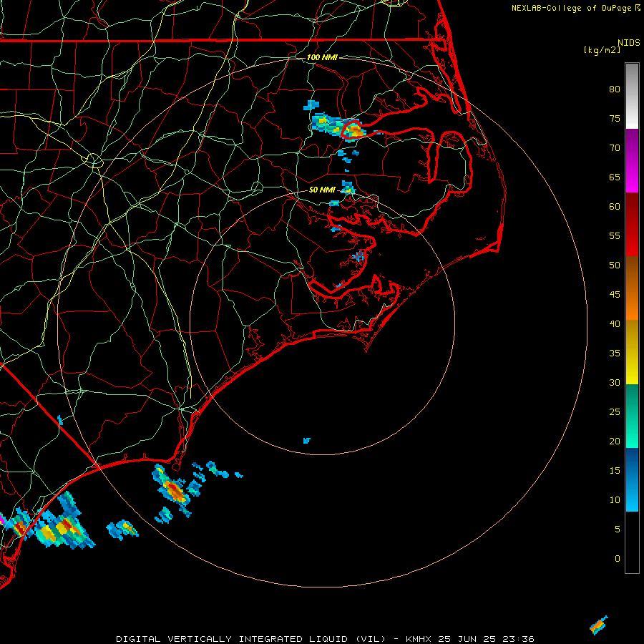This screenshot has height=644, width=644.
Task: Click the scale value 80
Action: tap(615, 89)
